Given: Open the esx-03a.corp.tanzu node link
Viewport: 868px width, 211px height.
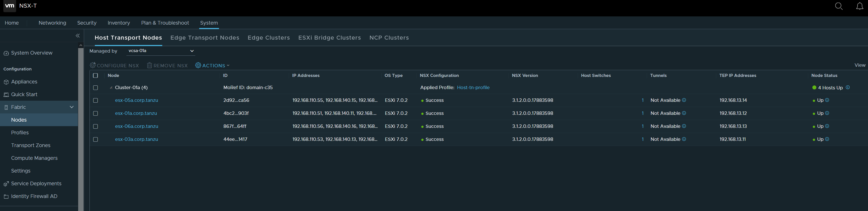Looking at the screenshot, I should [x=137, y=139].
